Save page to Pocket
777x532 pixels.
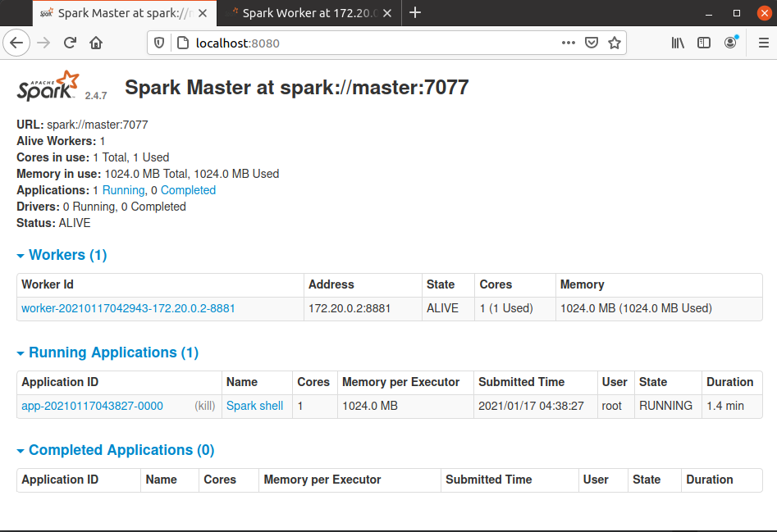pyautogui.click(x=592, y=43)
